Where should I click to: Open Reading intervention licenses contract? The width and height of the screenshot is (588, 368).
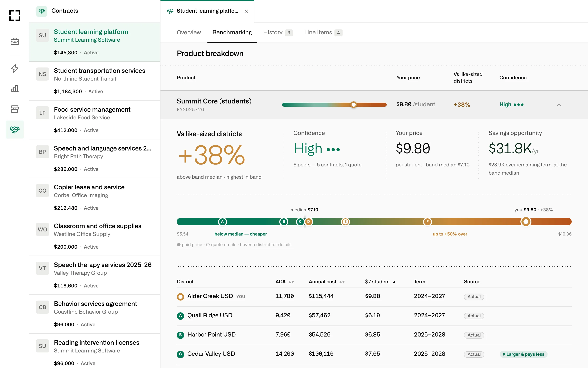point(95,351)
